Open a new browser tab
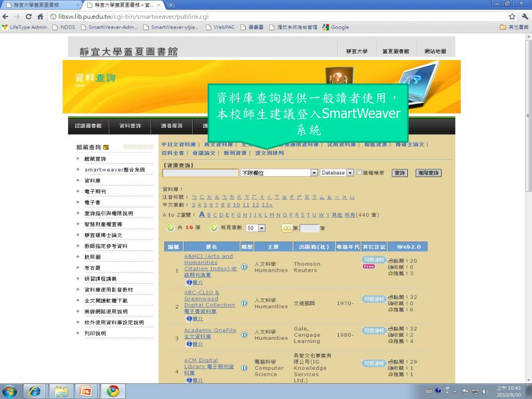The height and width of the screenshot is (399, 532). point(171,5)
